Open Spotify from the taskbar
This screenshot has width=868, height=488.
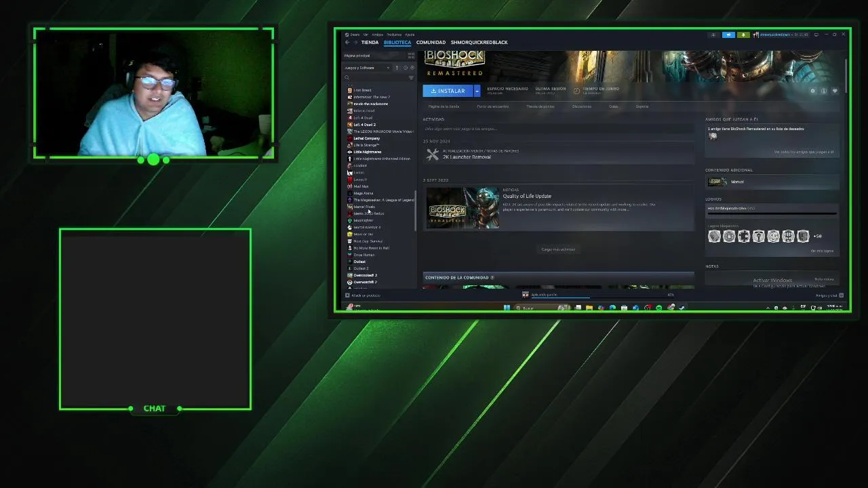tap(658, 308)
